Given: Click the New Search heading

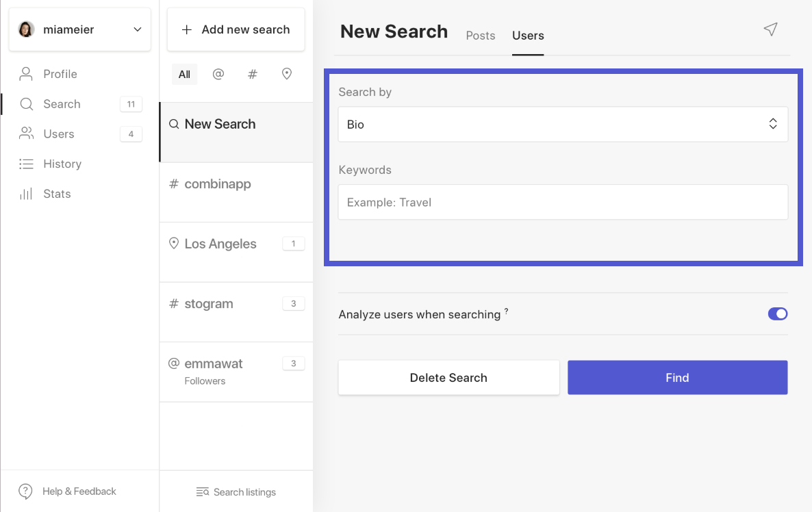Looking at the screenshot, I should click(x=394, y=31).
